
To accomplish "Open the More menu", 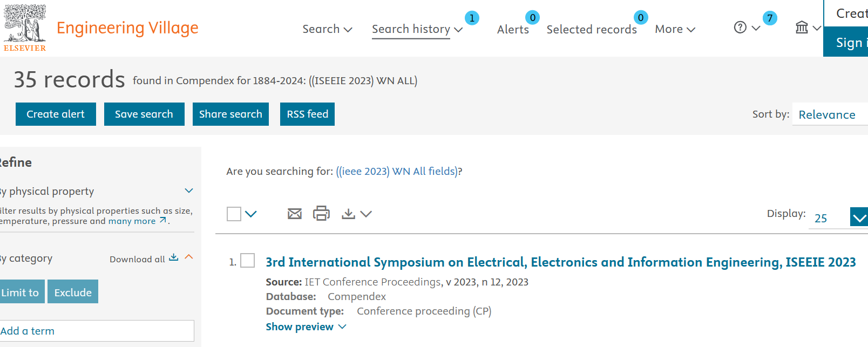I will click(x=675, y=29).
